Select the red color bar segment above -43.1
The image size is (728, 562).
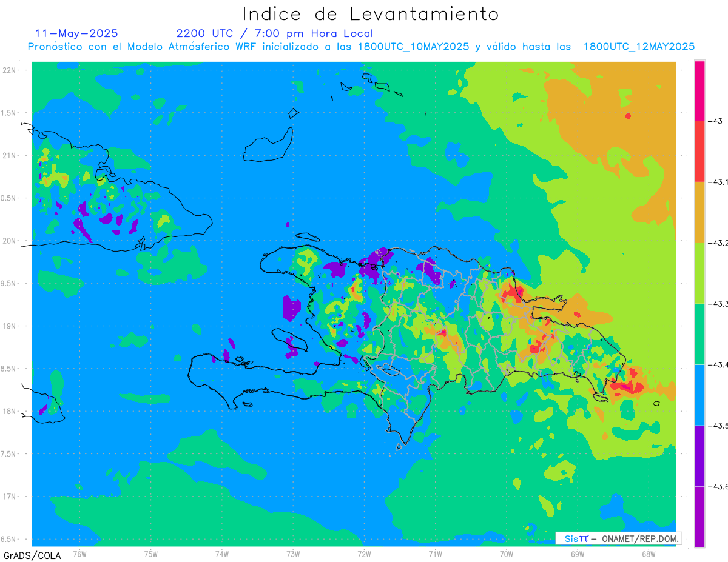click(699, 152)
